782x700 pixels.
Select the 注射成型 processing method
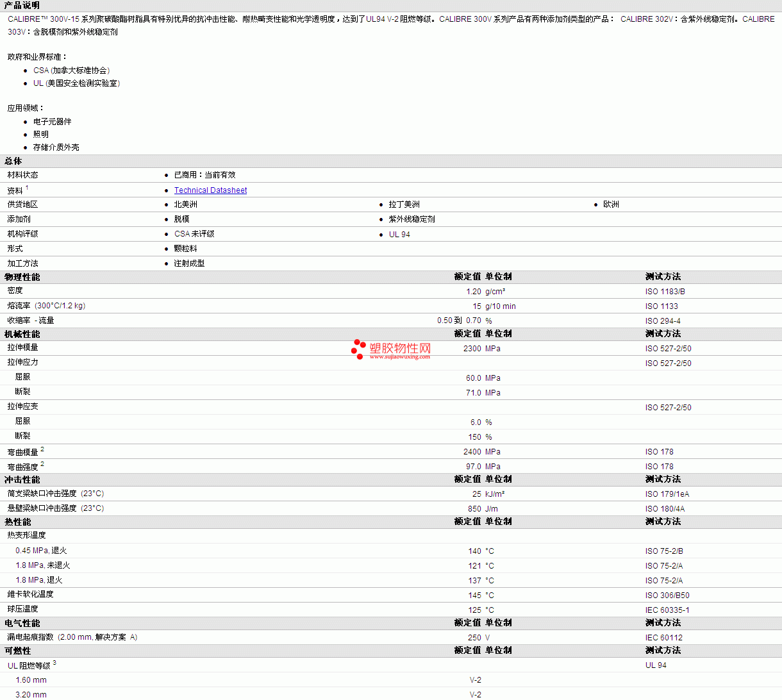190,263
